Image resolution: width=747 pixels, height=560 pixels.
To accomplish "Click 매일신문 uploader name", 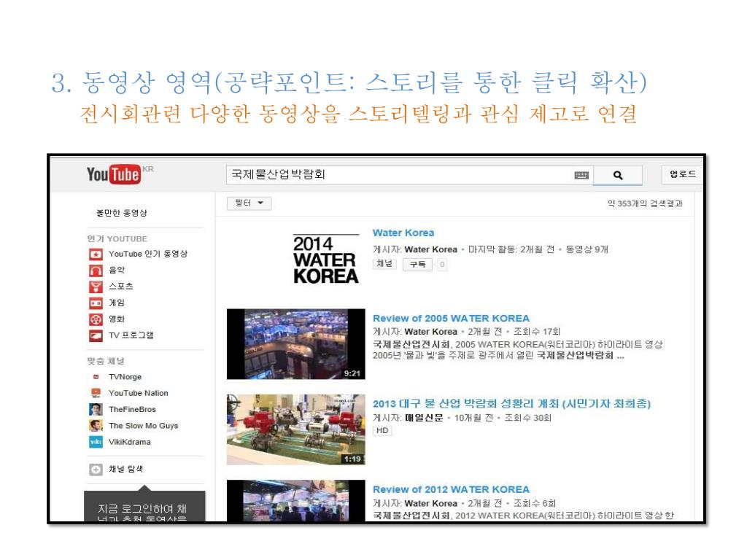I will click(x=424, y=418).
